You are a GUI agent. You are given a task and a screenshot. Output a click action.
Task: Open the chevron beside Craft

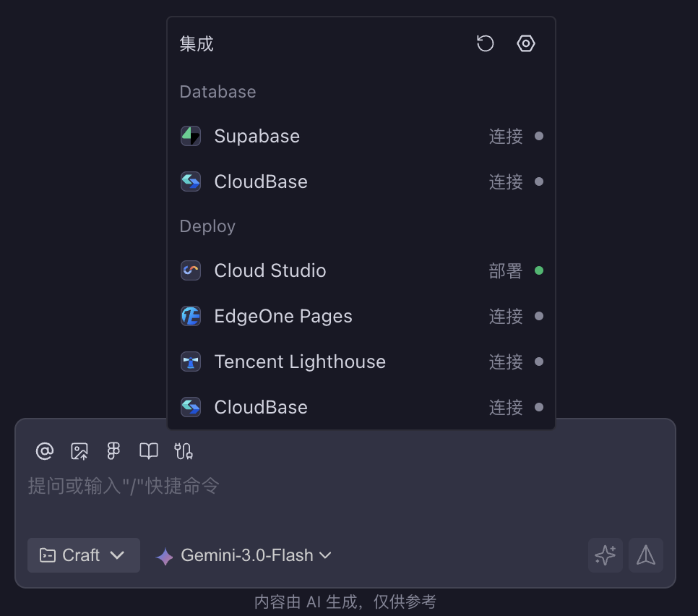tap(118, 555)
